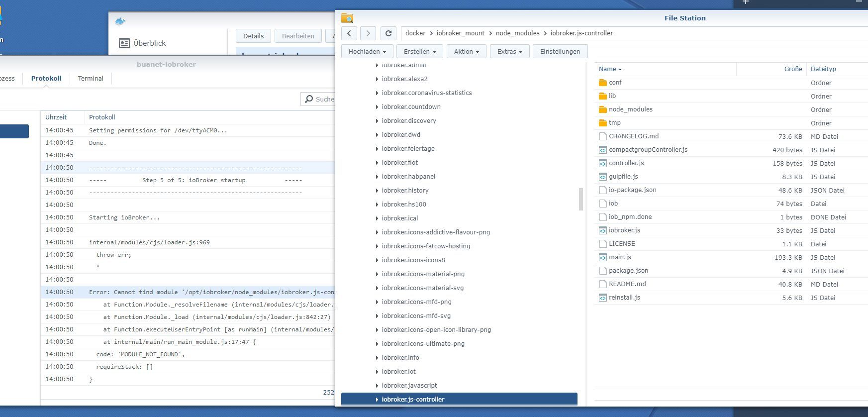Navigate to docker in the breadcrumb

coord(415,33)
